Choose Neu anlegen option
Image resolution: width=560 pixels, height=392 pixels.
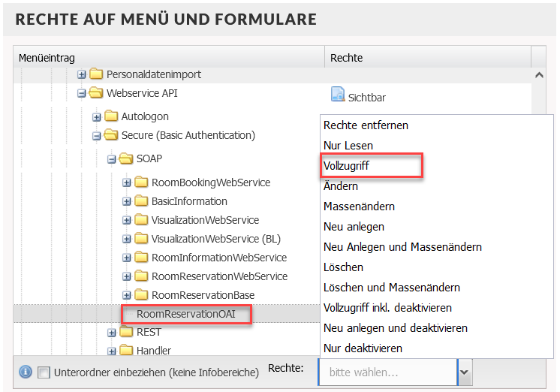[x=436, y=227]
